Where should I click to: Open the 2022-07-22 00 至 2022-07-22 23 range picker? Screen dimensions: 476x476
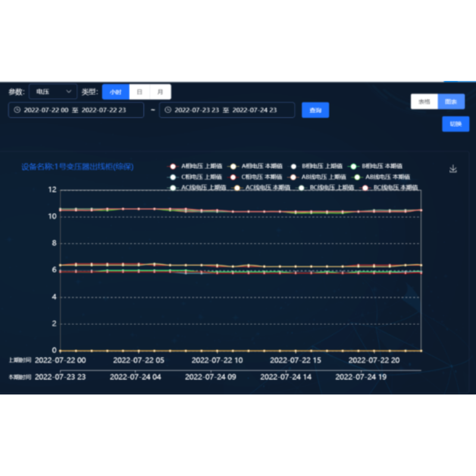click(76, 110)
